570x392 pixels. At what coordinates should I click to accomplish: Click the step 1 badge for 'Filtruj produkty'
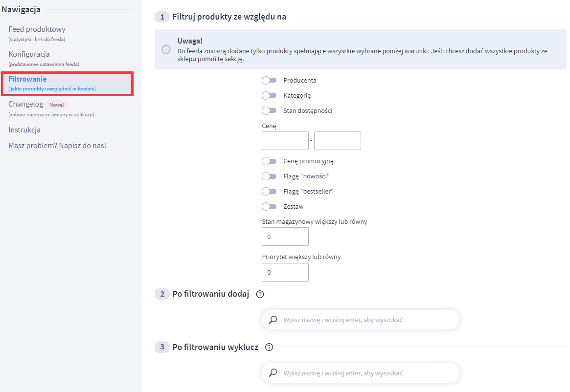161,16
